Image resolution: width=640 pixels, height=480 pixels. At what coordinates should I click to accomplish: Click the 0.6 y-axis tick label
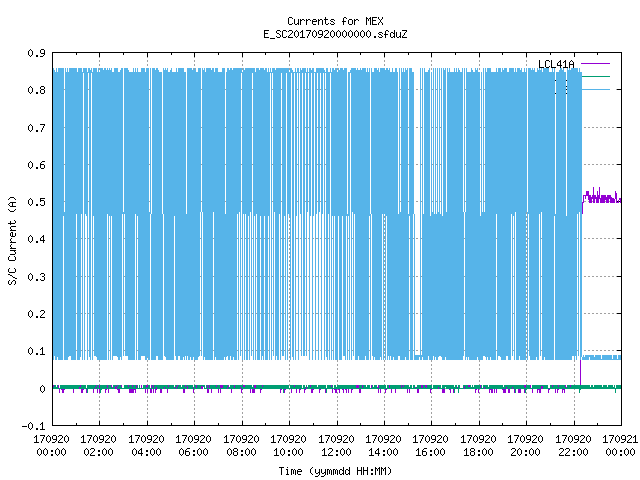36,165
